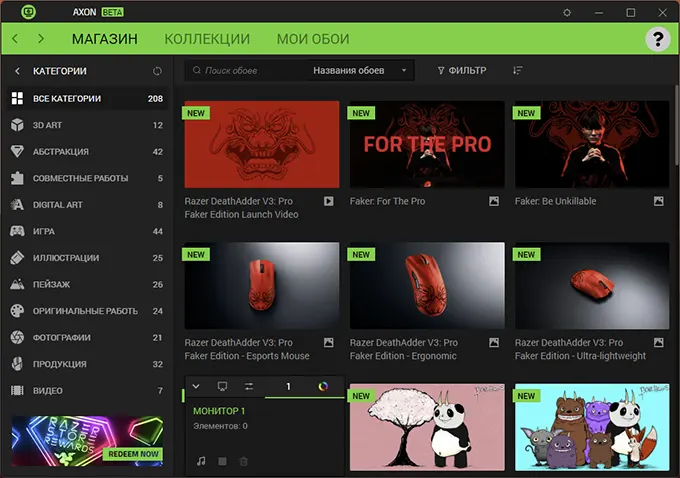Screen dimensions: 680x478
Task: Open the sort order icon
Action: pyautogui.click(x=518, y=70)
